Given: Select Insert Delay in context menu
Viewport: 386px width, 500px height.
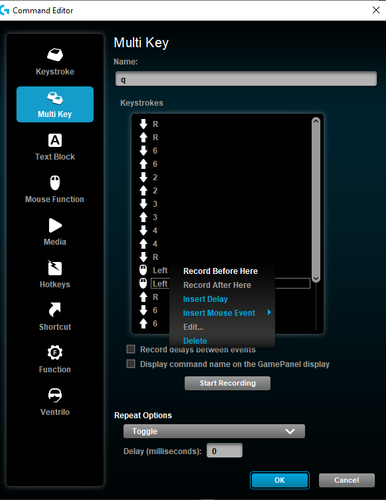Looking at the screenshot, I should coord(205,299).
